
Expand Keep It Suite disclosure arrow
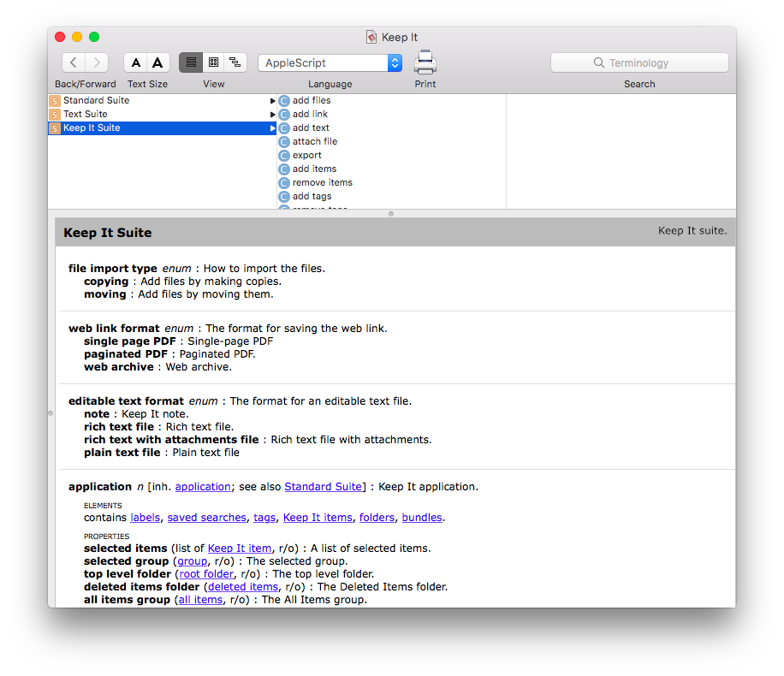click(x=272, y=128)
